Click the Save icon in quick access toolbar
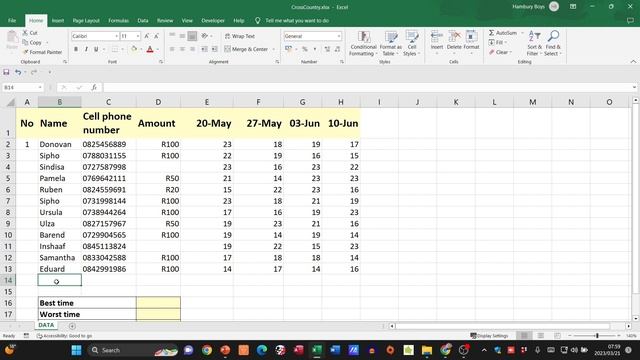 pyautogui.click(x=6, y=72)
